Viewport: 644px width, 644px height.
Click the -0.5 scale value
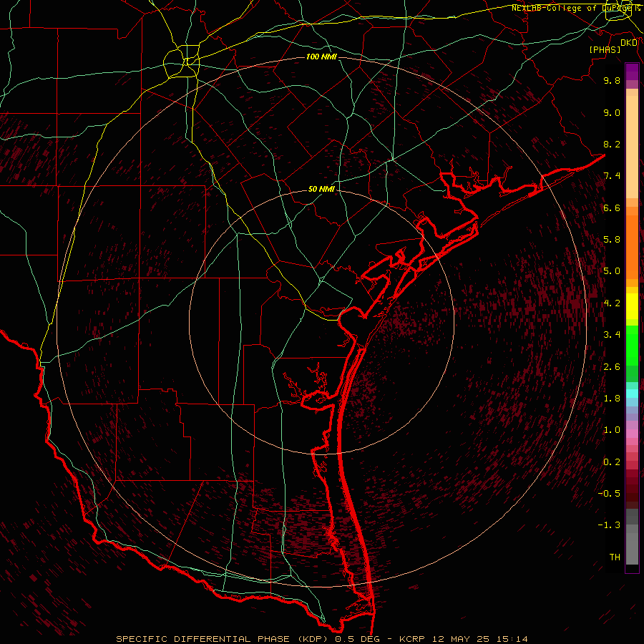610,494
